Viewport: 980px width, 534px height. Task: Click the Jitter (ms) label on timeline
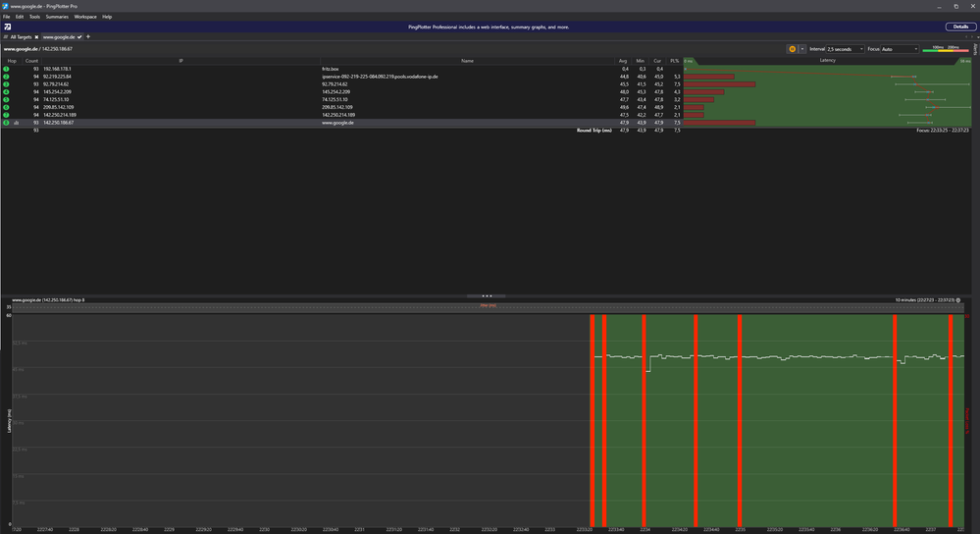(489, 305)
